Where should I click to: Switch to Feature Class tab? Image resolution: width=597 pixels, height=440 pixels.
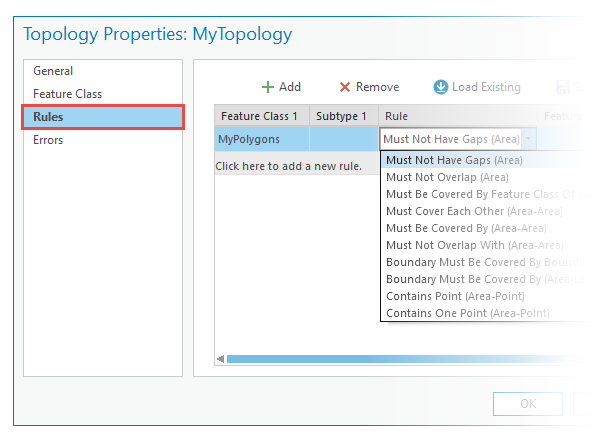(x=67, y=94)
